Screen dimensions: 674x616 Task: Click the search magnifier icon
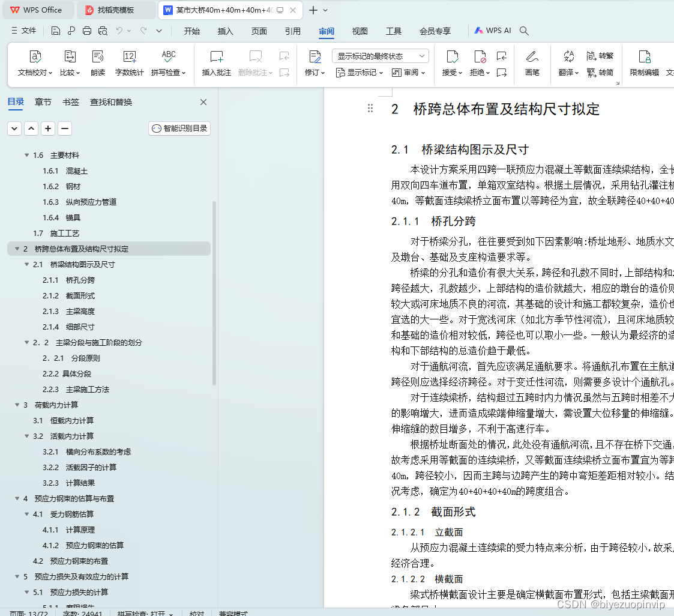[x=524, y=31]
